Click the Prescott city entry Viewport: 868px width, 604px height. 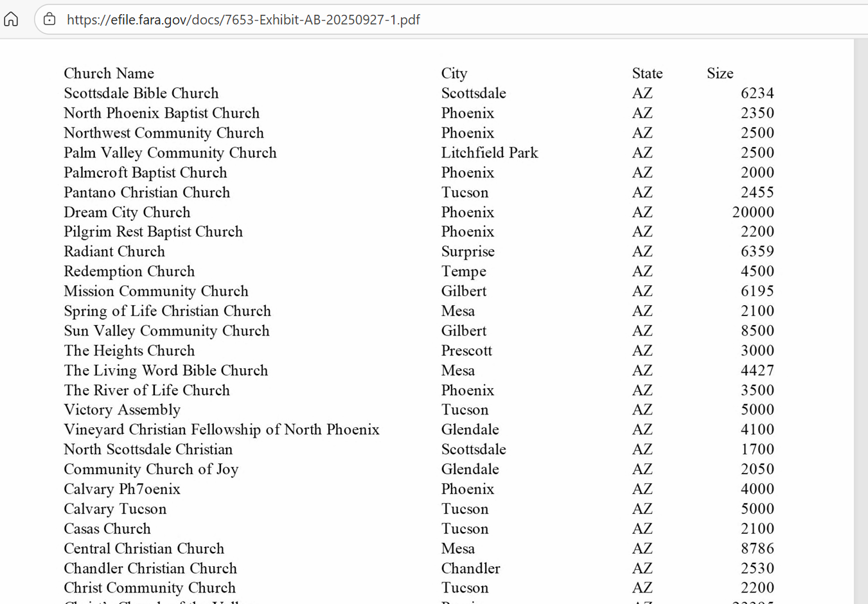[466, 351]
